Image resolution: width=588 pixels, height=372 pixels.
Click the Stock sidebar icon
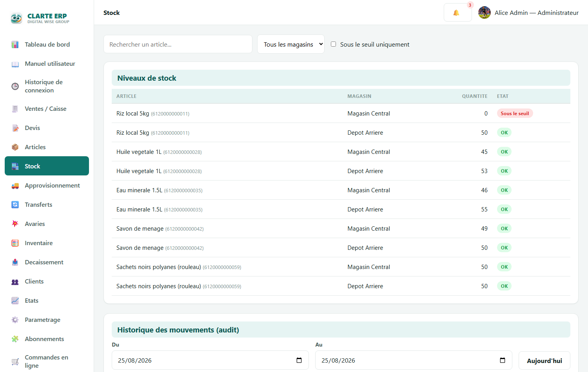15,166
